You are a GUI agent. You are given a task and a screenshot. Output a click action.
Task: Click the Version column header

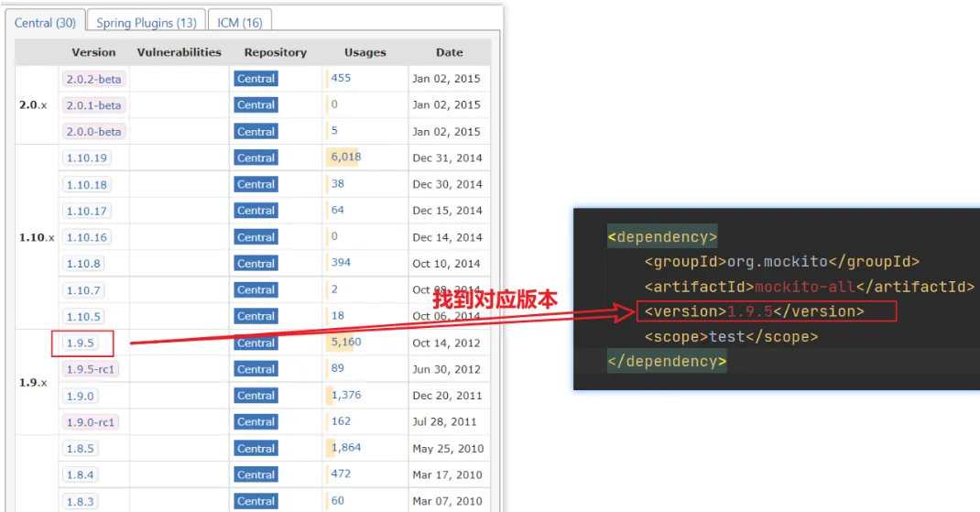93,52
